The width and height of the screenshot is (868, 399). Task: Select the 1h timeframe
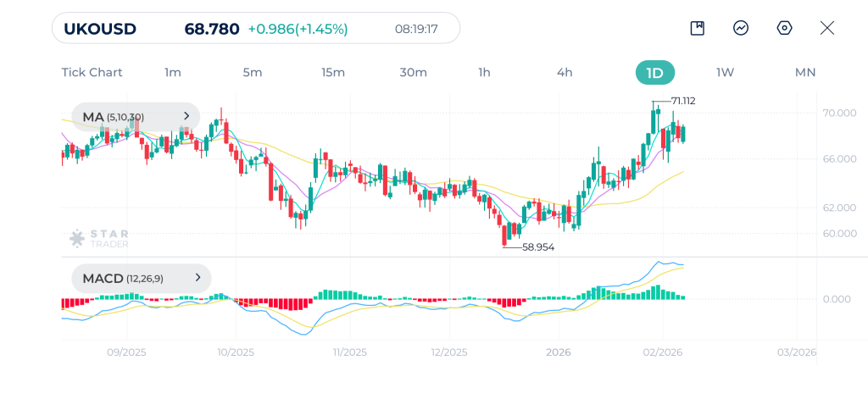pyautogui.click(x=484, y=73)
